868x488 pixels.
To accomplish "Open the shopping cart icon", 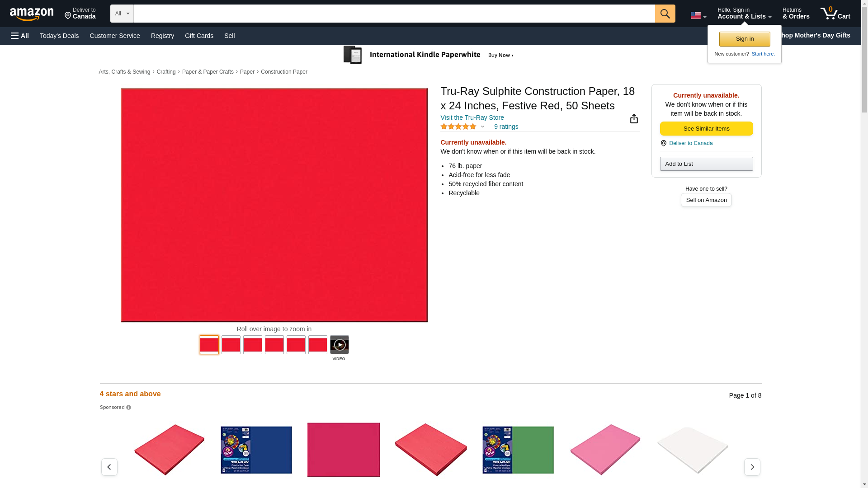I will (835, 14).
